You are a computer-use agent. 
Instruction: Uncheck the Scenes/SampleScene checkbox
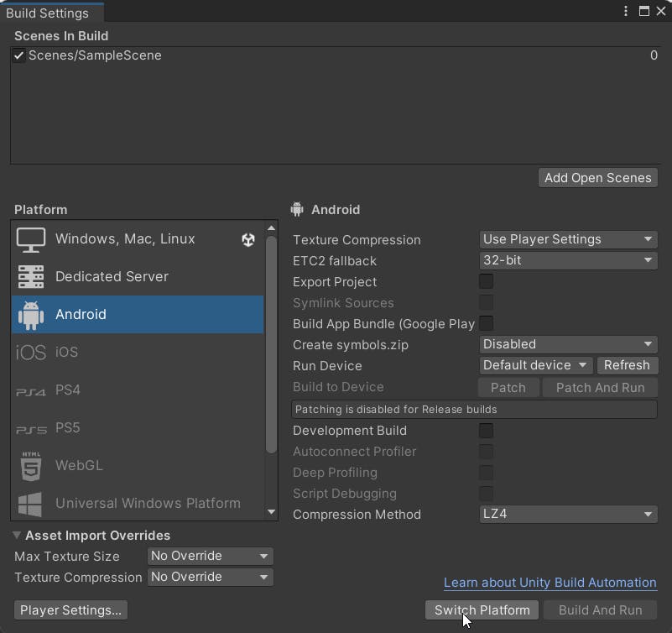[18, 55]
